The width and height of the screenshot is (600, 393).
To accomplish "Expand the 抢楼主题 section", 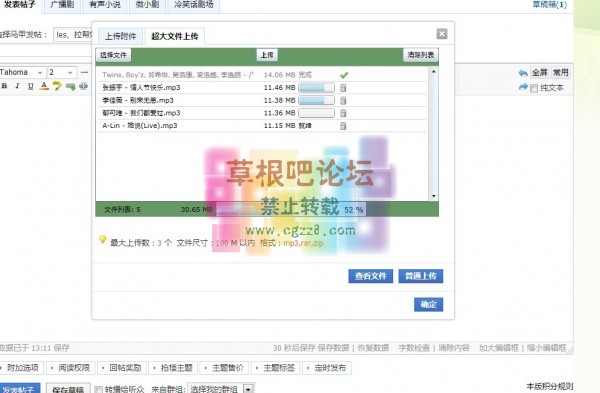I will pyautogui.click(x=174, y=368).
